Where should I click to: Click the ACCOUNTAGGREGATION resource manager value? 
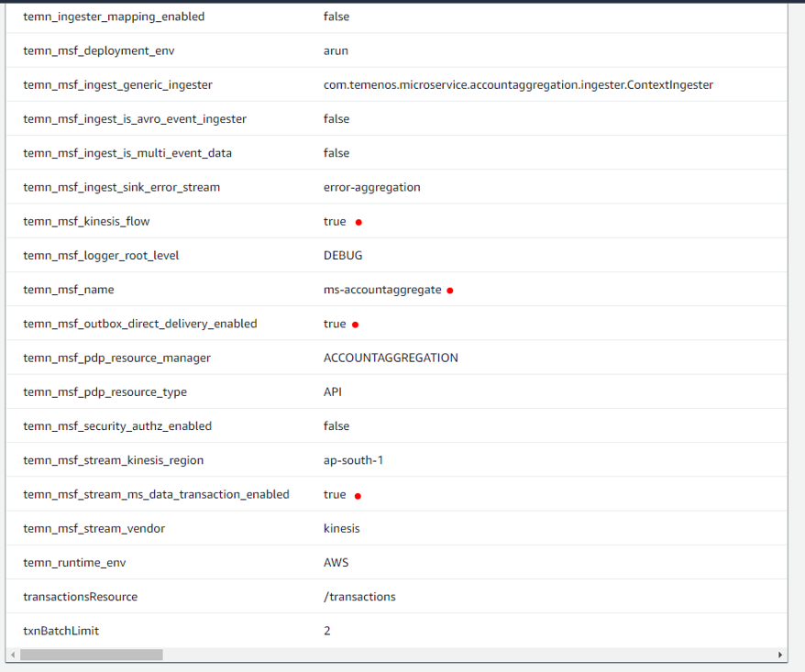[391, 358]
